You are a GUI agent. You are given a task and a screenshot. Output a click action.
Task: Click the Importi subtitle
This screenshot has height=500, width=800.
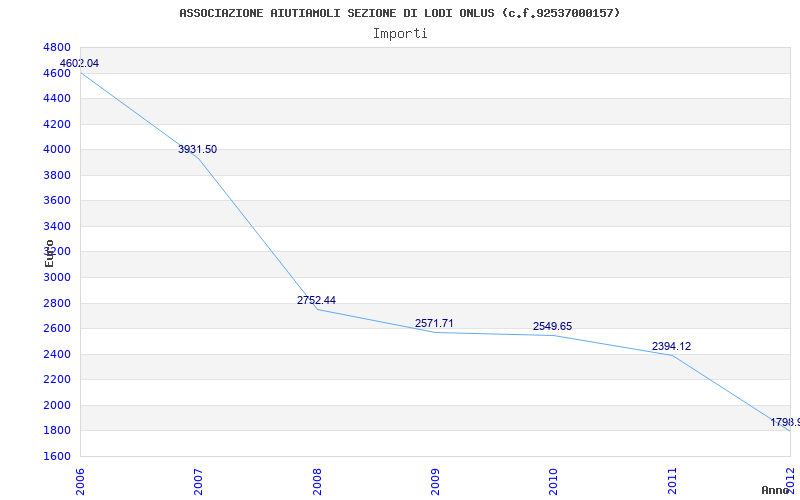coord(400,34)
